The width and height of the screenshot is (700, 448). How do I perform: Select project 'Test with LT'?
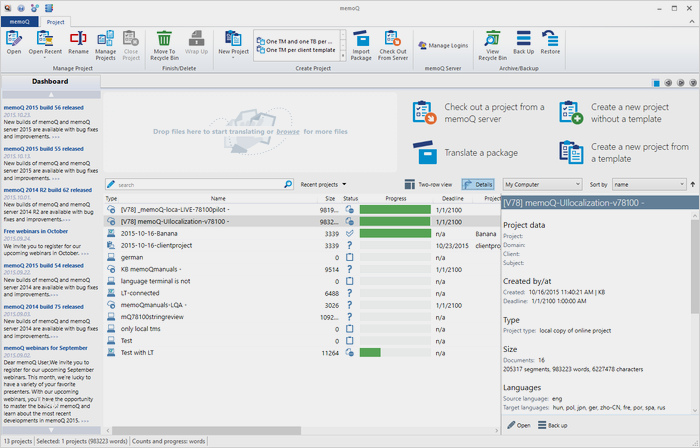coord(302,353)
